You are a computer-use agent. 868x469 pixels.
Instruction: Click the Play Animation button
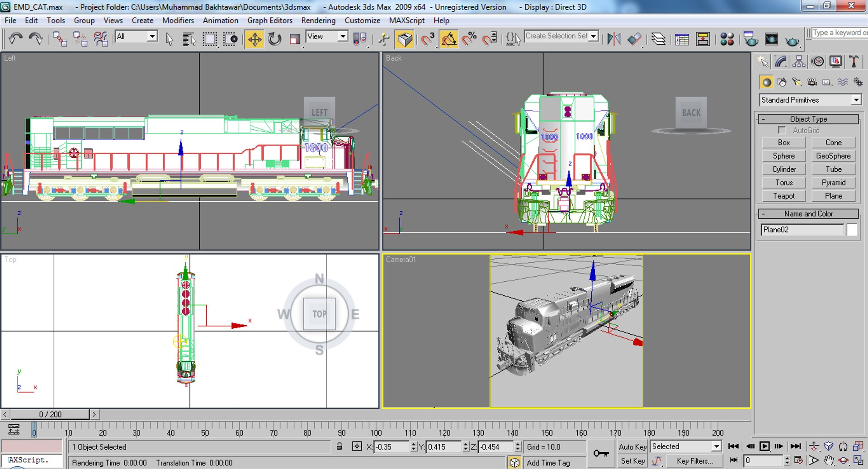coord(764,446)
